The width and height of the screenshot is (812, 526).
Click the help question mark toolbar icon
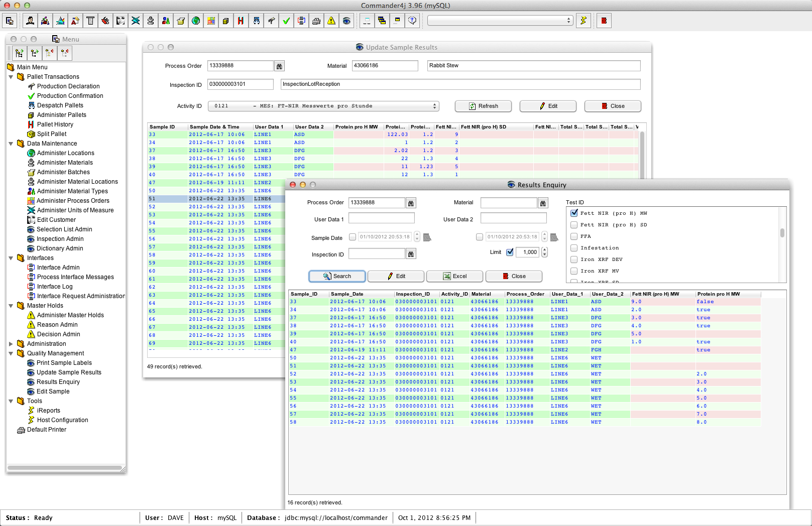tap(412, 21)
